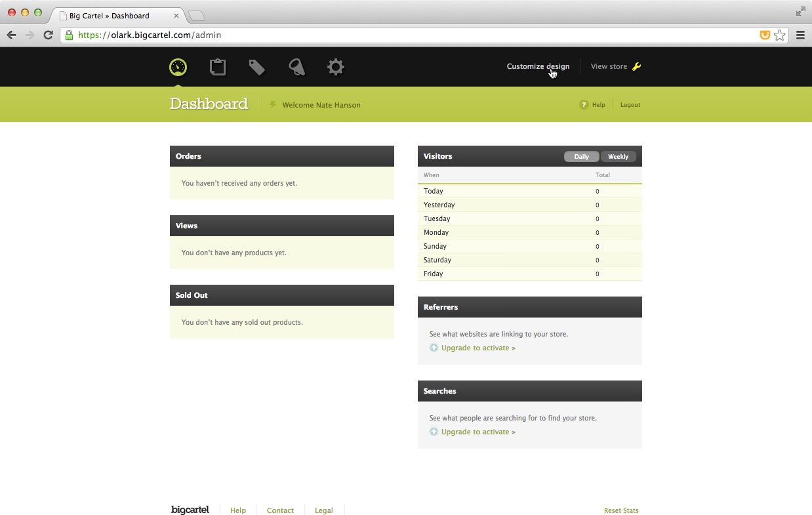Click Customize design in the top bar
This screenshot has height=515, width=812.
(x=538, y=66)
